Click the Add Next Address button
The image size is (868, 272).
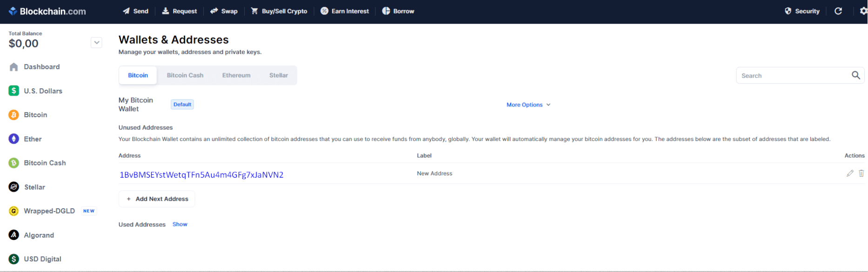coord(157,199)
